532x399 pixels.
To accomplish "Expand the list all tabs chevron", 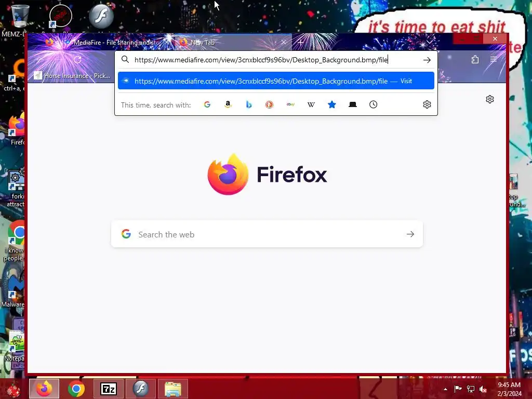I will [x=430, y=42].
